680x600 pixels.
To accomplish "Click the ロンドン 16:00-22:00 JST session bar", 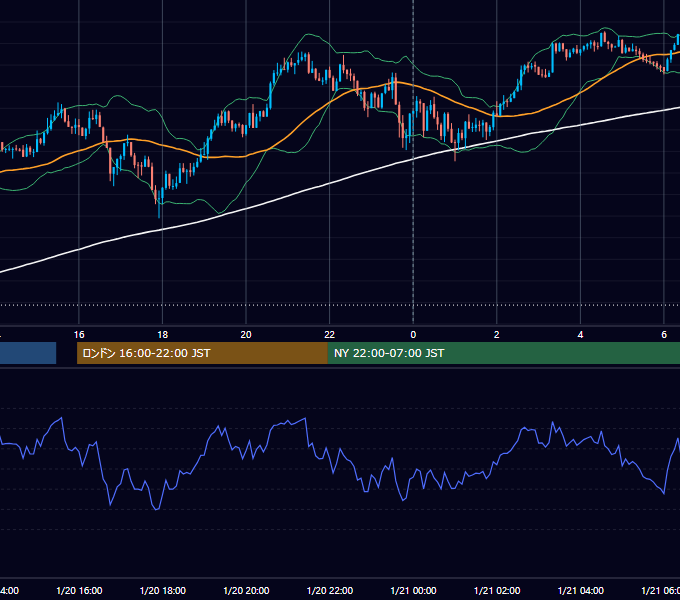I will pyautogui.click(x=202, y=353).
